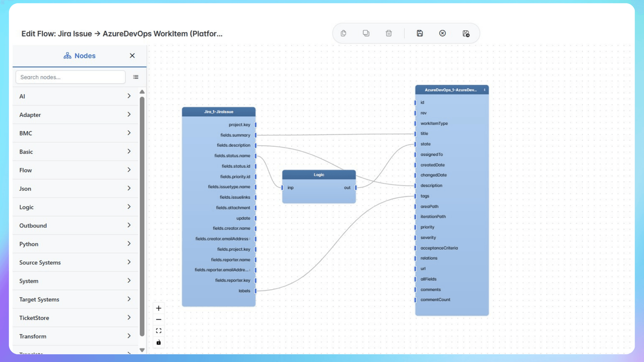Open the AzureDevOps node options menu icon
Image resolution: width=644 pixels, height=362 pixels.
(x=484, y=90)
